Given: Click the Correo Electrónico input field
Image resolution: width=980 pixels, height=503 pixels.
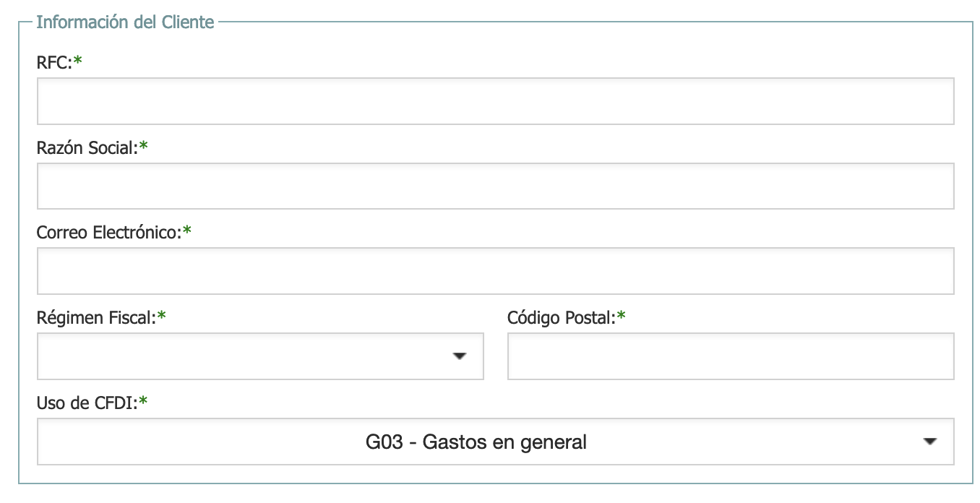Looking at the screenshot, I should (x=495, y=271).
